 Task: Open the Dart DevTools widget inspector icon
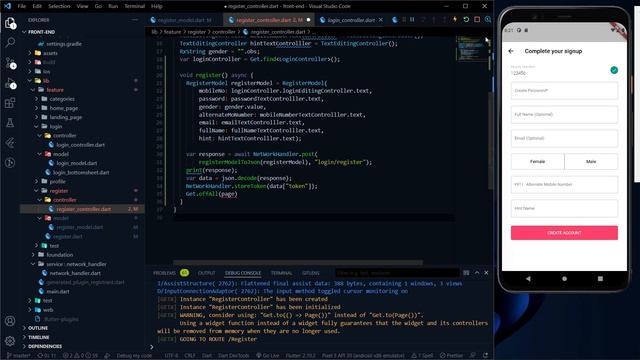488,20
